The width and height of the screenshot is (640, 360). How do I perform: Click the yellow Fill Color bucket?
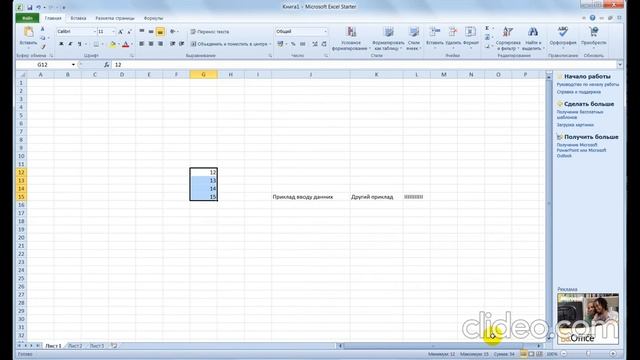pyautogui.click(x=112, y=44)
